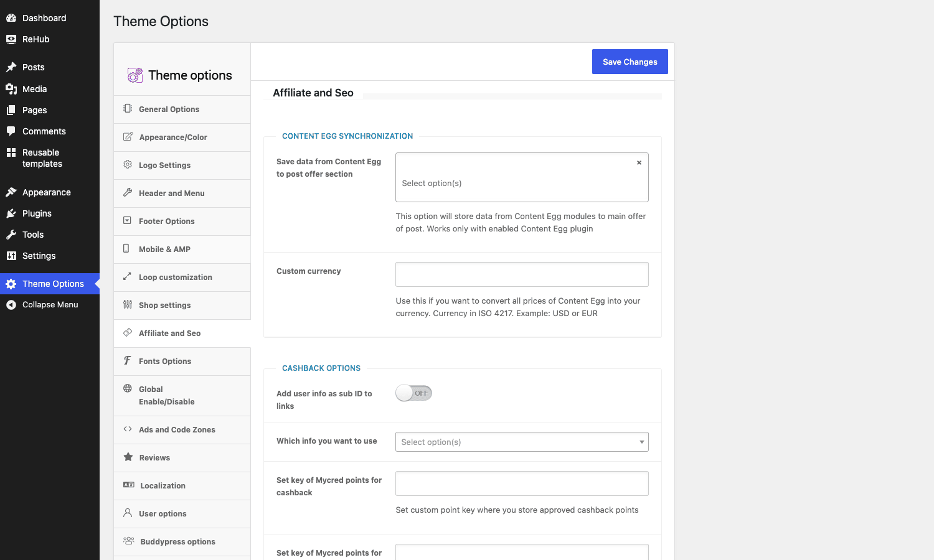Click the Posts pushpin icon
The image size is (934, 560).
(x=11, y=67)
